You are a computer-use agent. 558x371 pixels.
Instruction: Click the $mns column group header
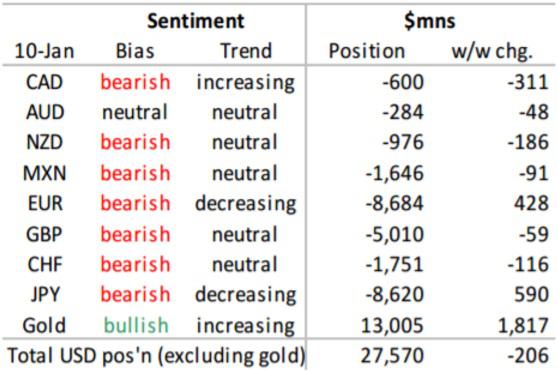point(430,21)
